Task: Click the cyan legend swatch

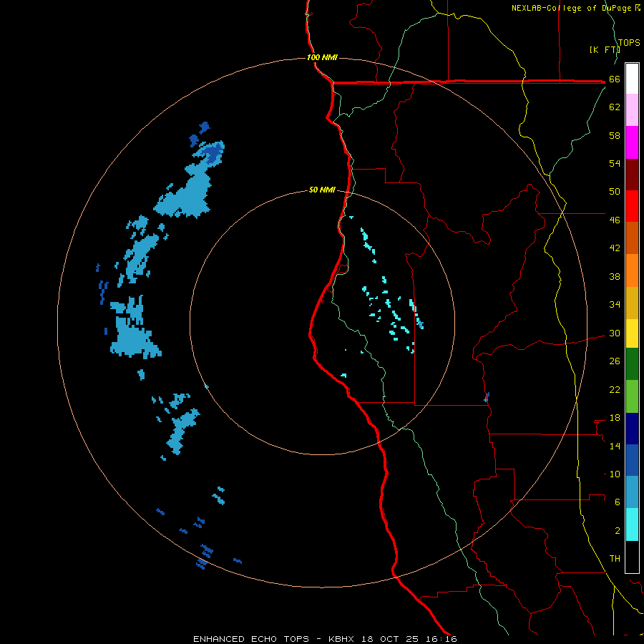Action: (x=632, y=525)
